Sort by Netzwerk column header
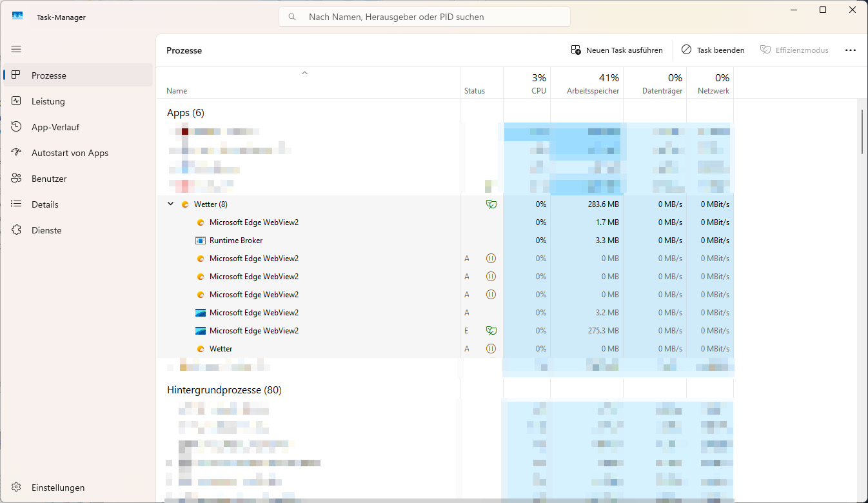 (710, 83)
